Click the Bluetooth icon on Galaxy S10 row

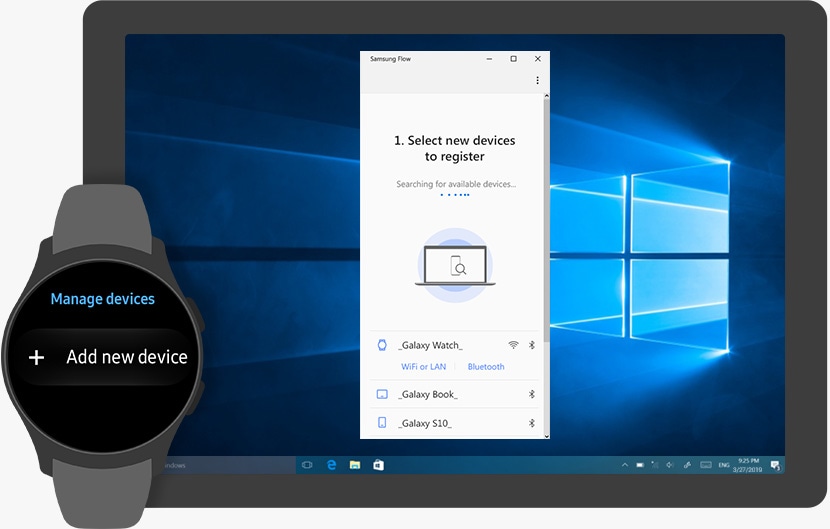pyautogui.click(x=532, y=423)
